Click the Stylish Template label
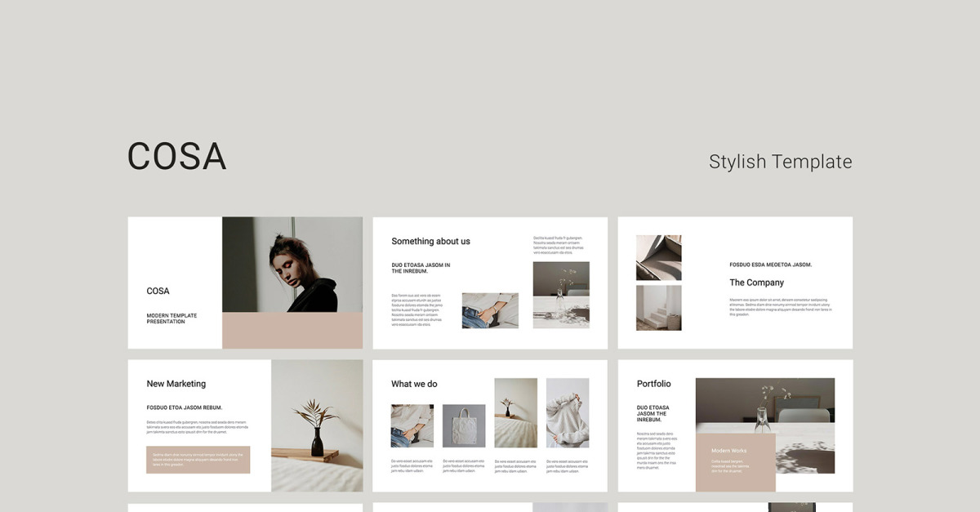Screen dimensions: 980x512 [780, 162]
